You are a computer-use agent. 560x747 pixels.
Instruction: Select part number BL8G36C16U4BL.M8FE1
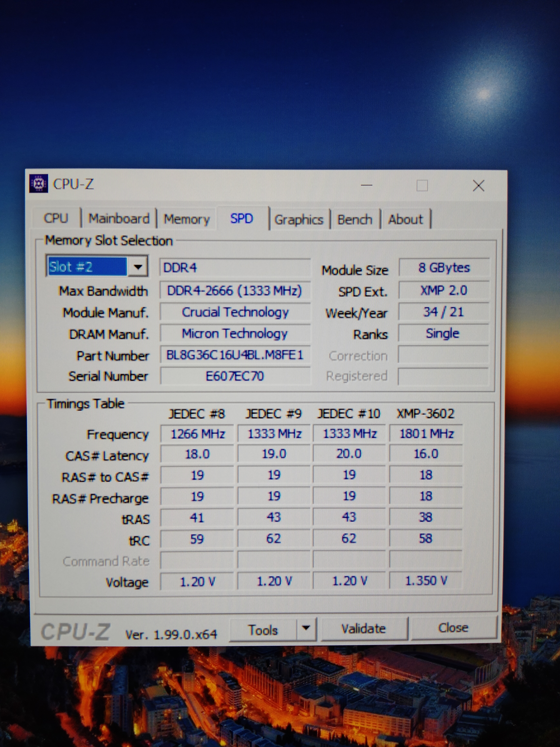pyautogui.click(x=235, y=355)
